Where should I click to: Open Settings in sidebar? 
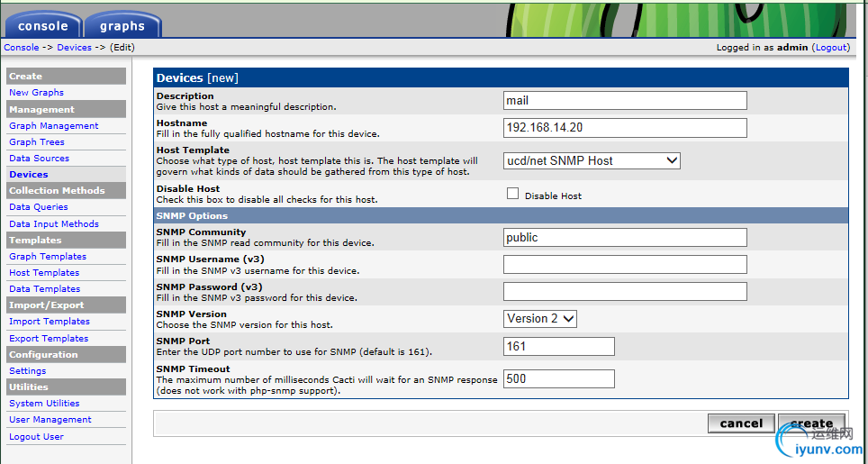tap(28, 371)
